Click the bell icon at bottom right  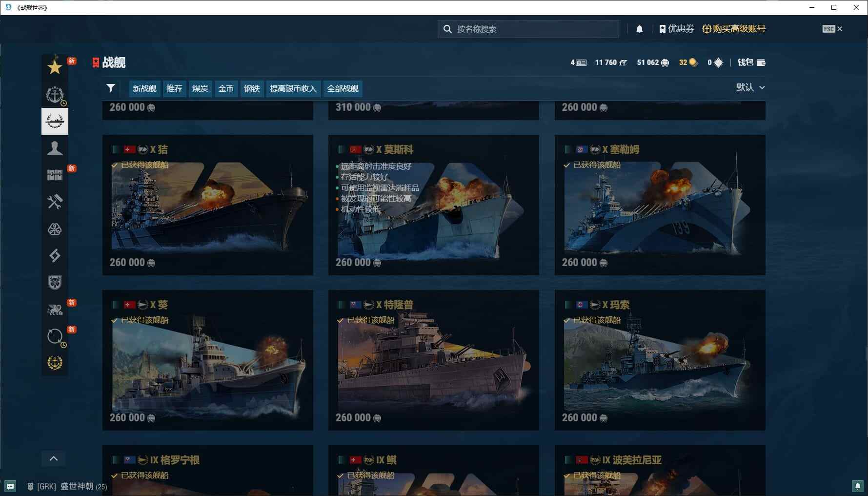click(x=857, y=486)
